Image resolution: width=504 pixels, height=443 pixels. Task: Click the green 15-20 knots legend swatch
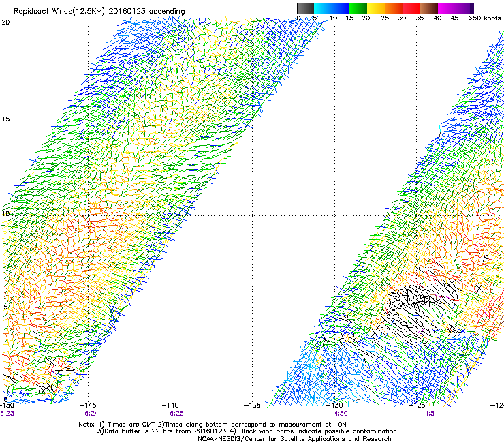pos(358,8)
